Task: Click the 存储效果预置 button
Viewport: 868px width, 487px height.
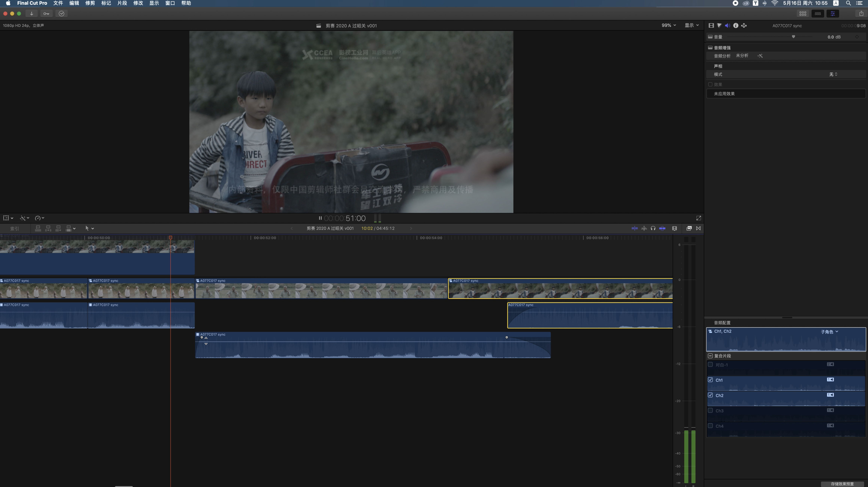Action: 842,484
